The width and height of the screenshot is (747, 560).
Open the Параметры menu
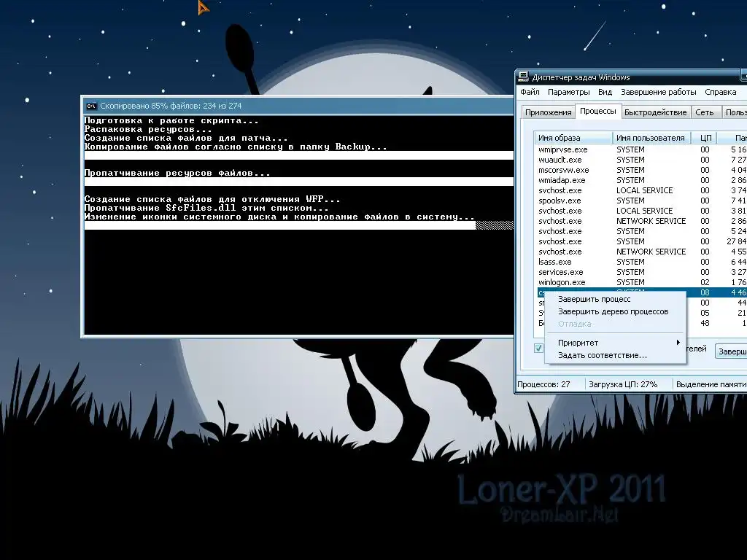click(568, 92)
